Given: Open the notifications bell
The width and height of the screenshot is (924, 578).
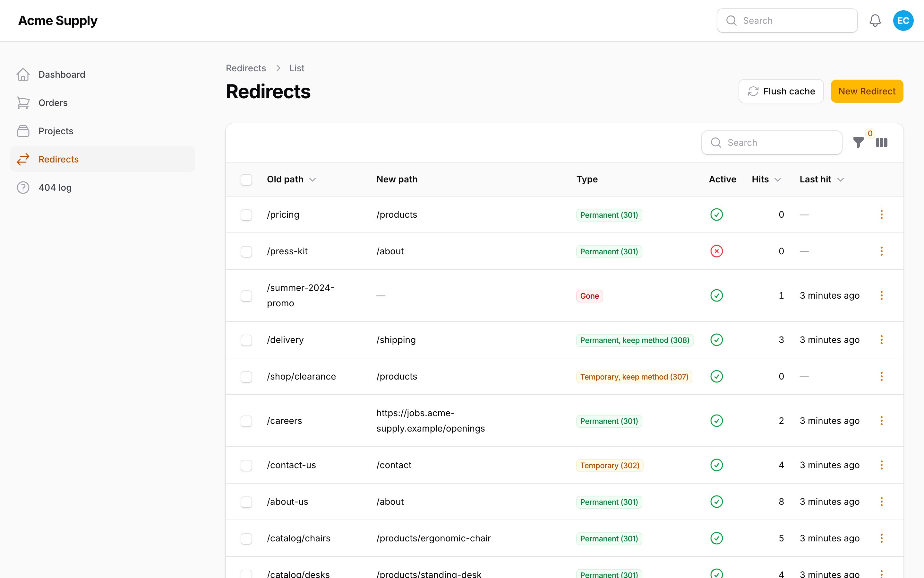Looking at the screenshot, I should tap(875, 21).
